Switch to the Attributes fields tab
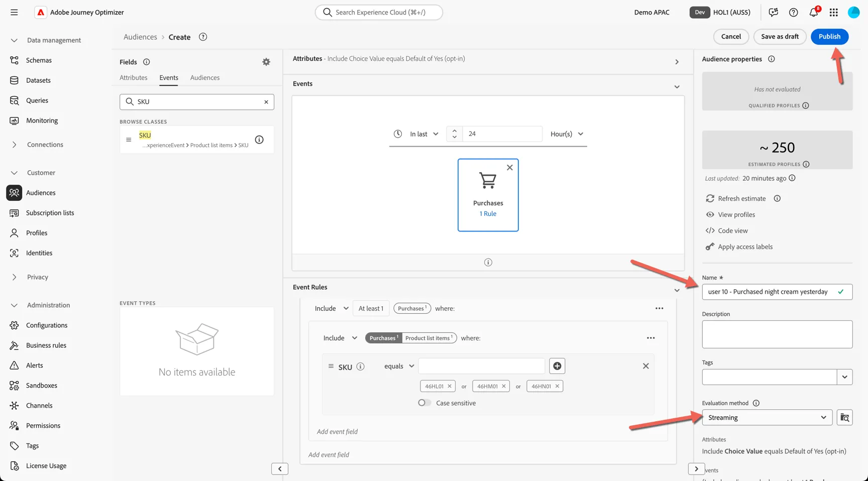This screenshot has height=481, width=868. pos(134,78)
